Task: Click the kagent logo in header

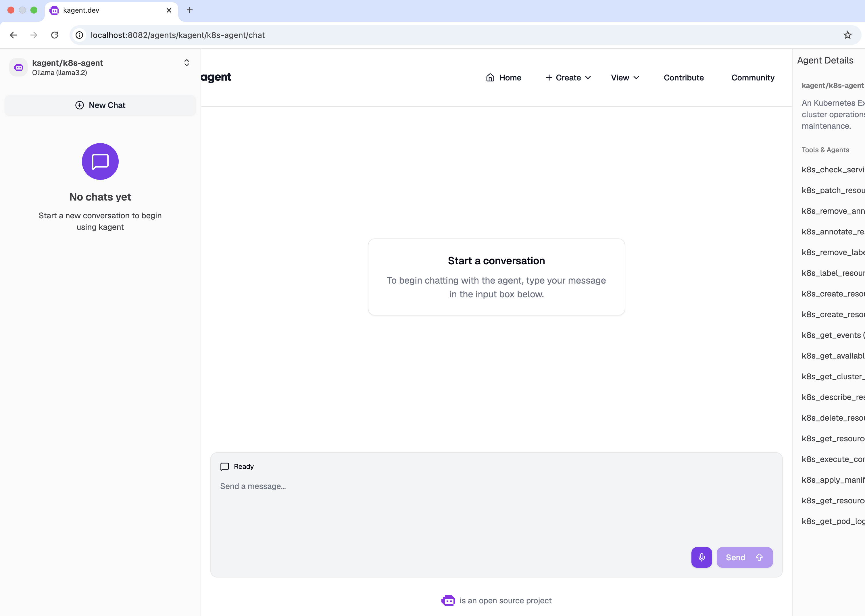Action: (216, 77)
